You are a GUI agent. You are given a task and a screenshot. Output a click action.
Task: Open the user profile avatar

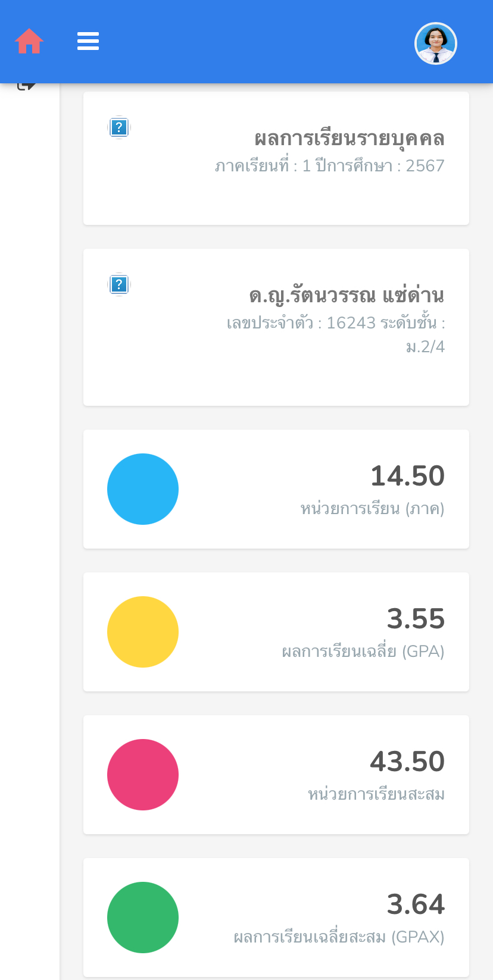coord(436,43)
